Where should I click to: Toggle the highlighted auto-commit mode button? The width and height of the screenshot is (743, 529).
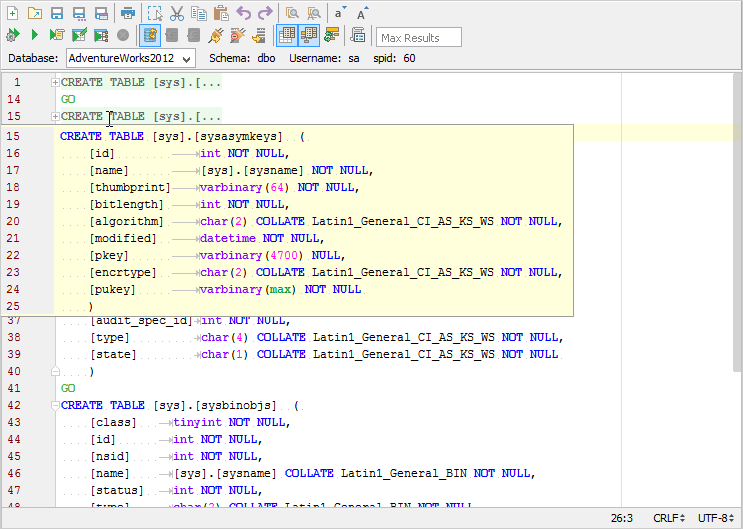pos(150,36)
